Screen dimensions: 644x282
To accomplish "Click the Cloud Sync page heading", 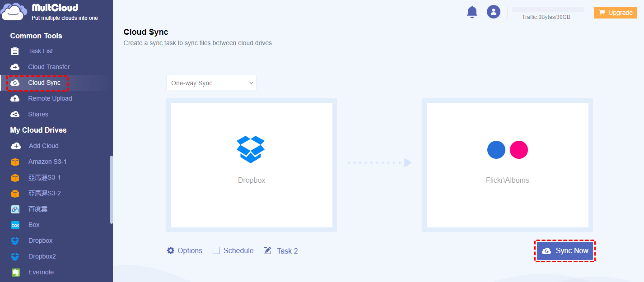I will [146, 32].
